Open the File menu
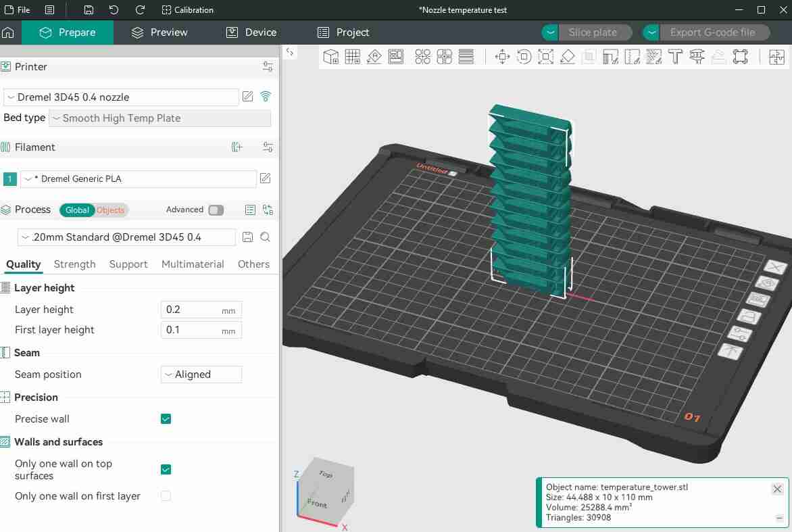Screen dimensions: 792x532 click(17, 9)
